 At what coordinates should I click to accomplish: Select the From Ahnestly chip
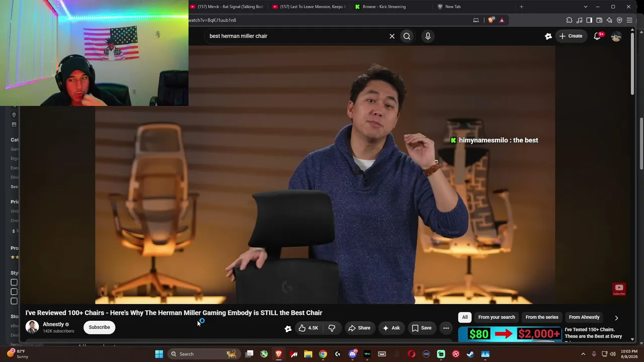(x=584, y=317)
